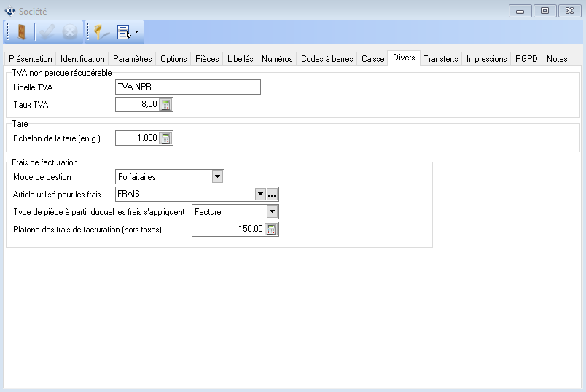Click the ellipsis browse button beside FRAIS
586x392 pixels.
point(273,195)
